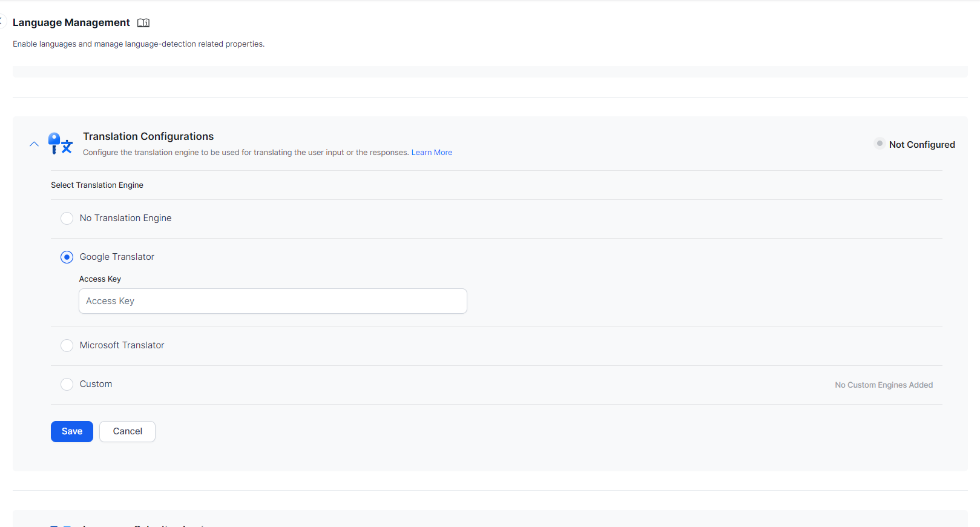
Task: Select the No Translation Engine option
Action: point(67,218)
